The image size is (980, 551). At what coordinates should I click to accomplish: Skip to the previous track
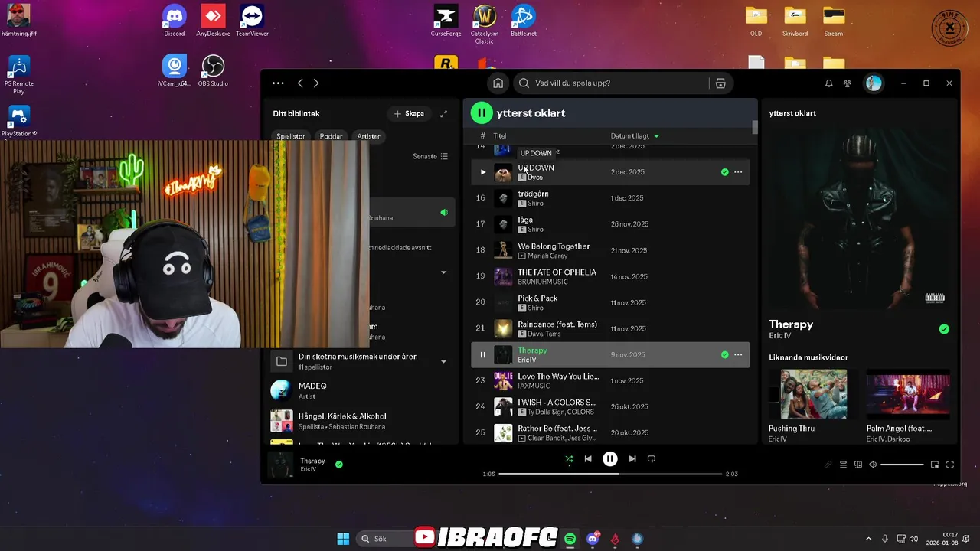588,459
